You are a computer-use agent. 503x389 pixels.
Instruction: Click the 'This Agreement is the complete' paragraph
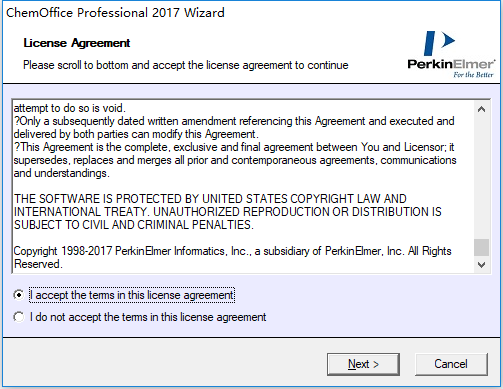tap(235, 160)
